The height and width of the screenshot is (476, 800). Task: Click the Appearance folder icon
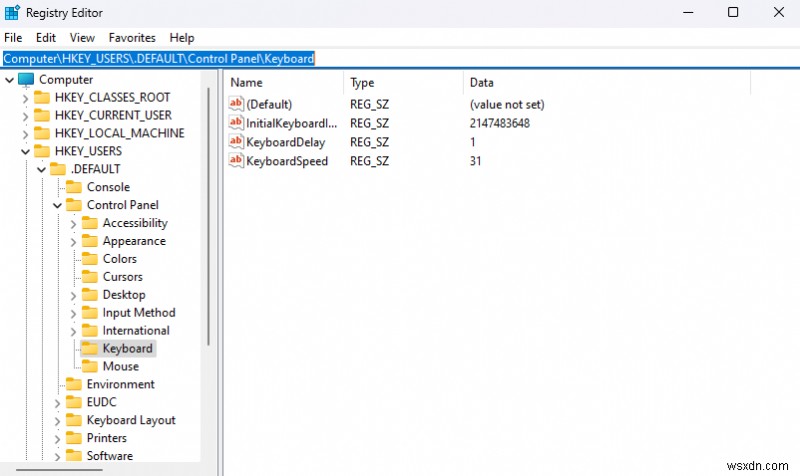pyautogui.click(x=90, y=241)
